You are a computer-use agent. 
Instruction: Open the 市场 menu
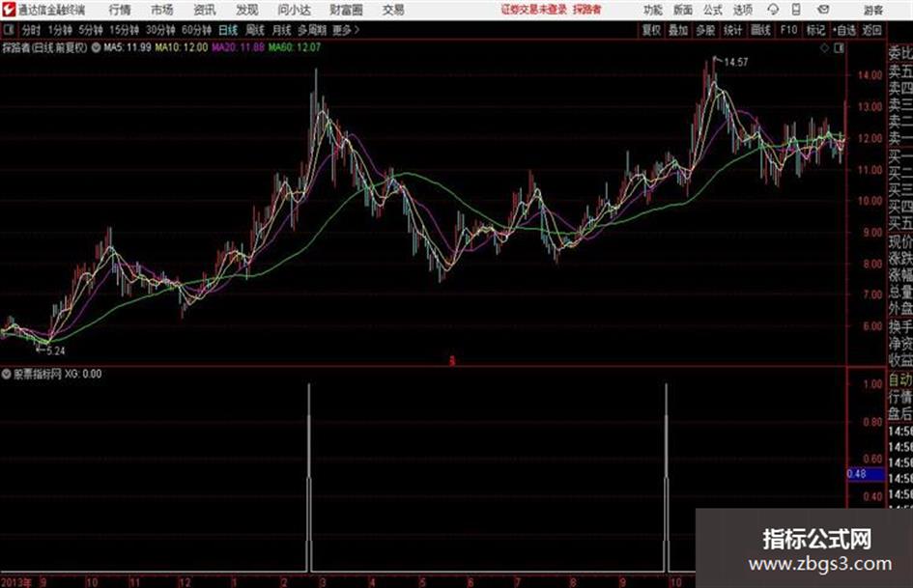pyautogui.click(x=162, y=10)
